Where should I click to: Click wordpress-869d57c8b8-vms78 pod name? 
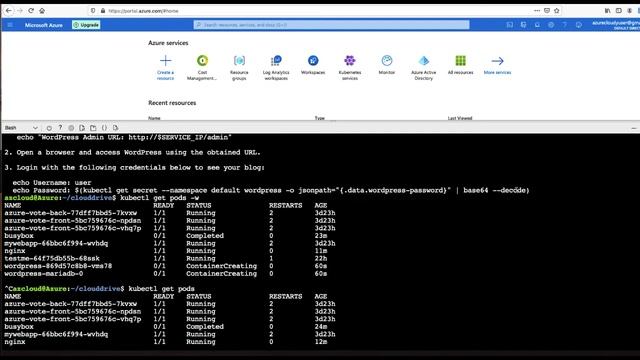tap(58, 266)
